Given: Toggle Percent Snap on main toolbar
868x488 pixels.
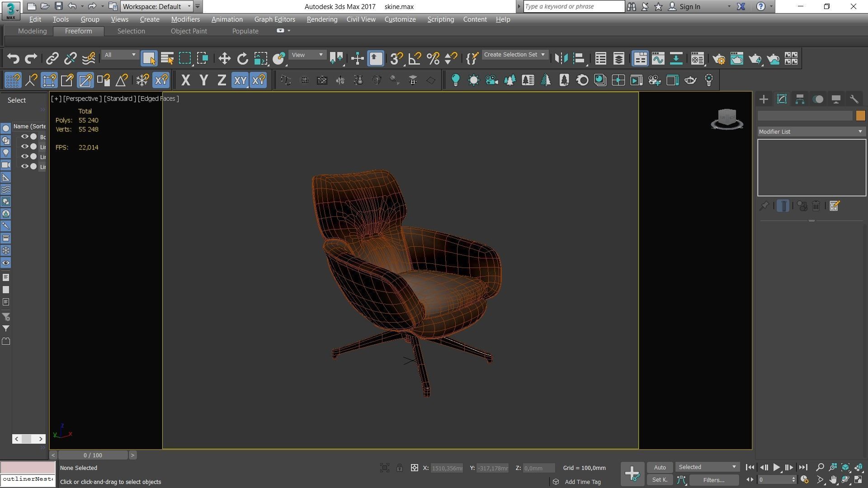Looking at the screenshot, I should [433, 59].
